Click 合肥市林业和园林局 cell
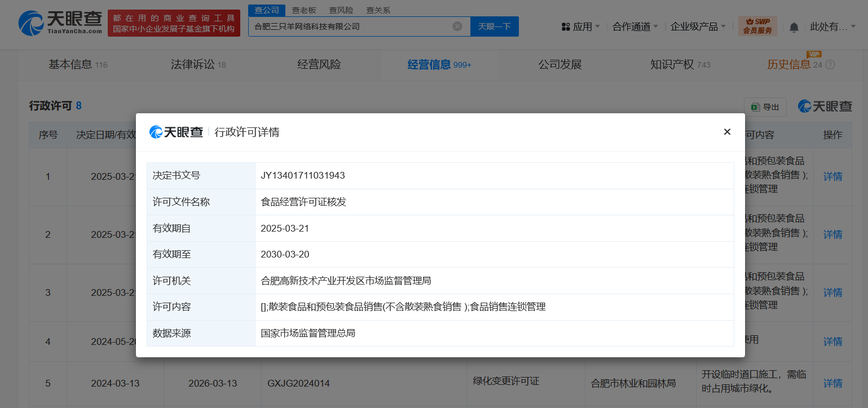This screenshot has width=868, height=408. 633,383
